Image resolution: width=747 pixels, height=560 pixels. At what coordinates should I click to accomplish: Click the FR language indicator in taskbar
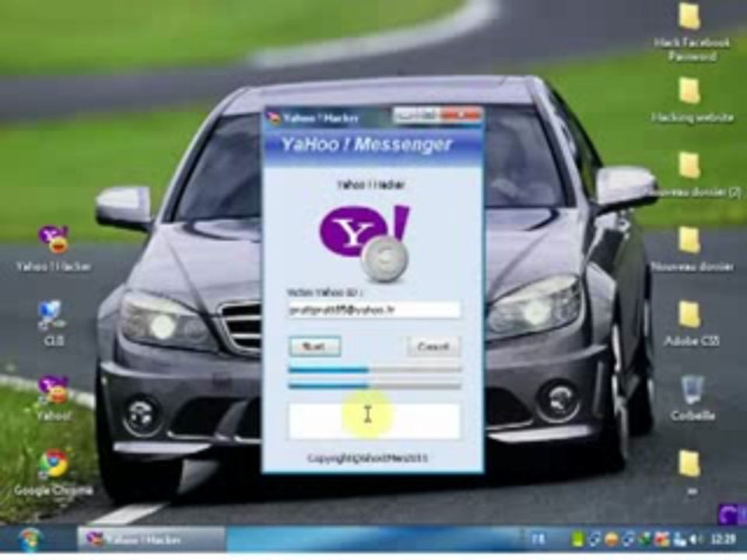pyautogui.click(x=538, y=539)
